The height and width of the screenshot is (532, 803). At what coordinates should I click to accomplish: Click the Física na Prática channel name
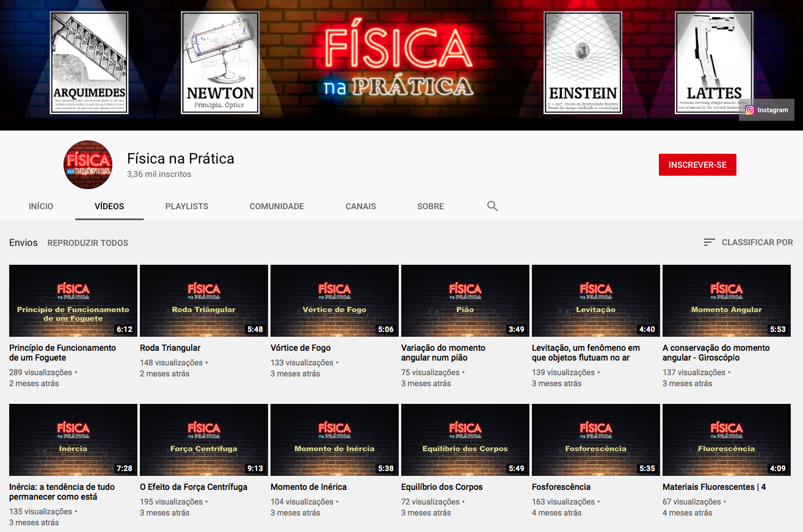(x=181, y=159)
